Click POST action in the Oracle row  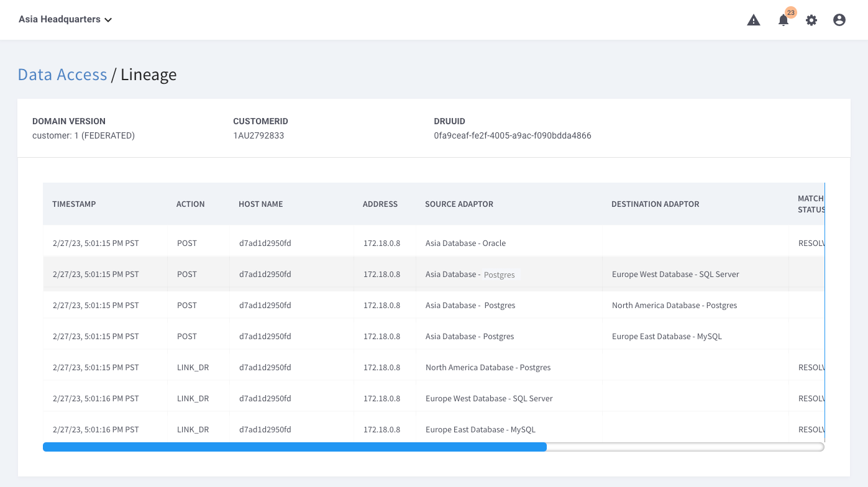(x=186, y=243)
